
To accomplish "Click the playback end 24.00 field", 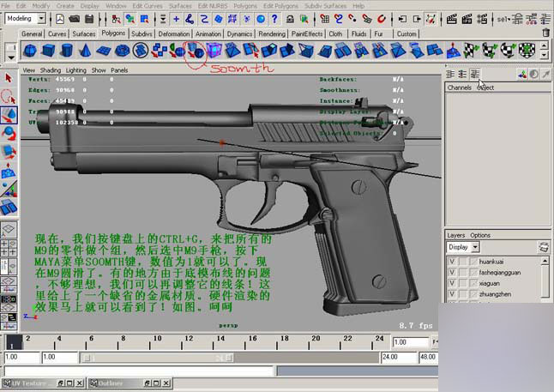I will pos(399,357).
